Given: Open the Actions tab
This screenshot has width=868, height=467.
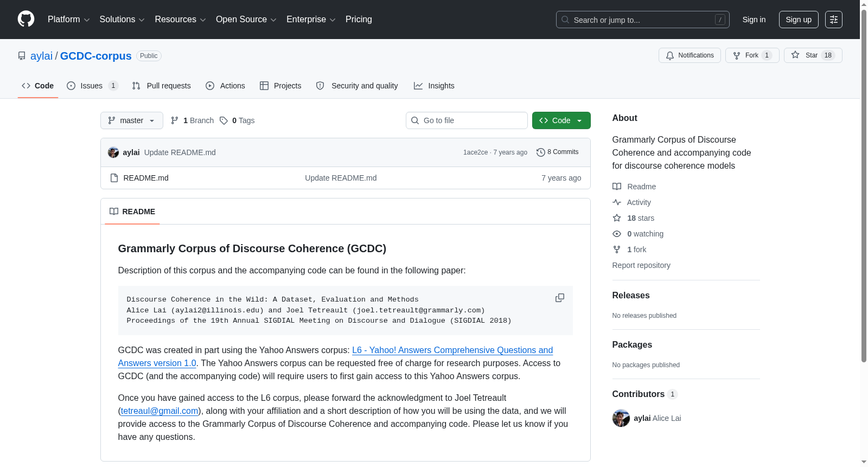Looking at the screenshot, I should pos(226,86).
